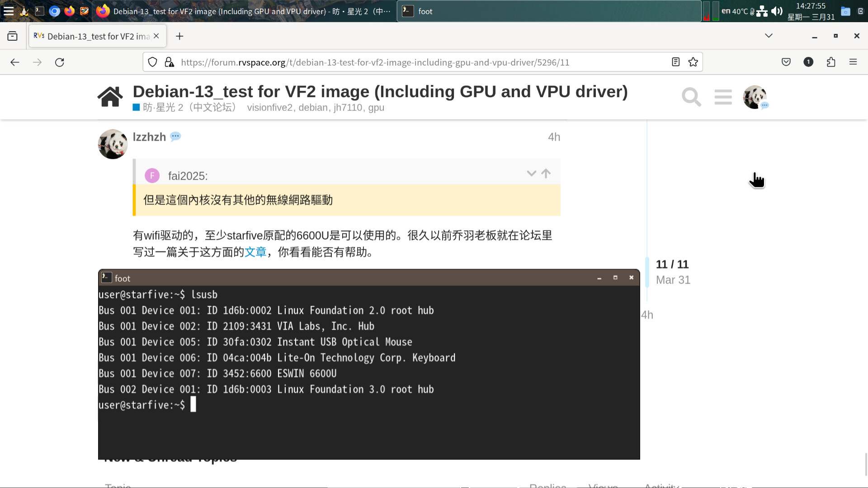Screen dimensions: 868x488
Task: Open the panda user avatar menu
Action: [x=755, y=97]
